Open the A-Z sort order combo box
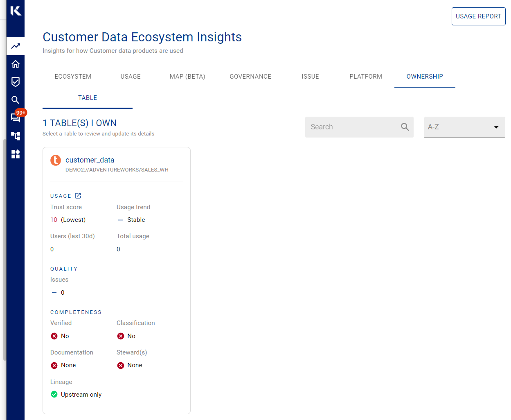This screenshot has width=511, height=420. (x=465, y=127)
